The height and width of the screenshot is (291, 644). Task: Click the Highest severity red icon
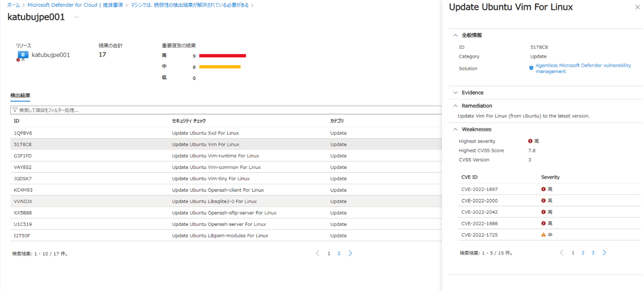(530, 142)
